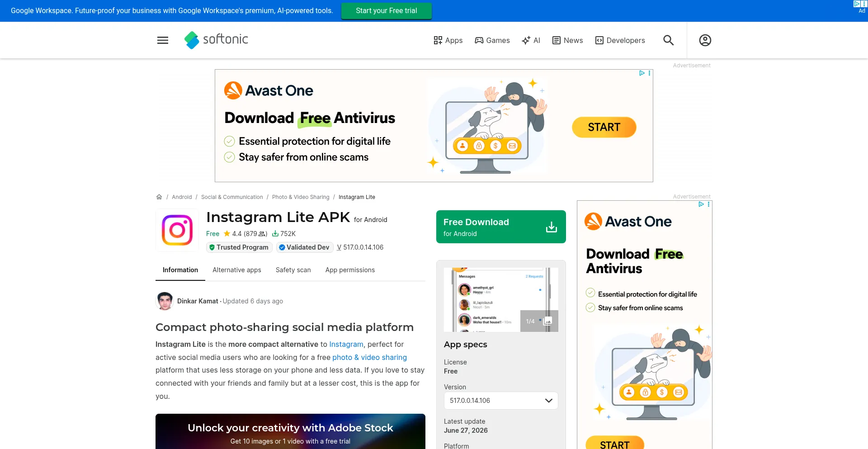Viewport: 868px width, 449px height.
Task: Open the screenshot gallery image icon
Action: pyautogui.click(x=547, y=321)
